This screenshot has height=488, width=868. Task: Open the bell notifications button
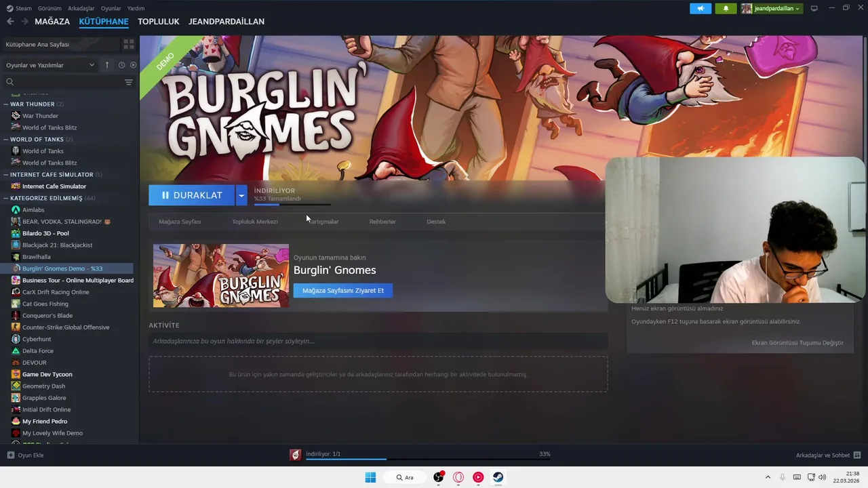tap(726, 8)
